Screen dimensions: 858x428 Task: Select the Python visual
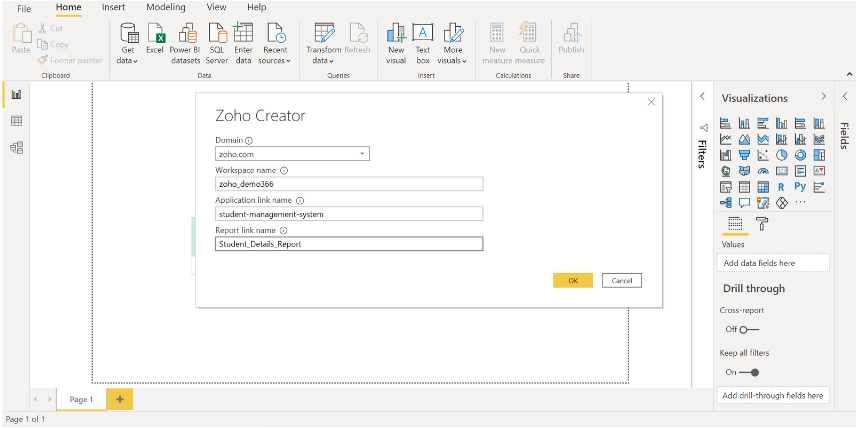(800, 187)
